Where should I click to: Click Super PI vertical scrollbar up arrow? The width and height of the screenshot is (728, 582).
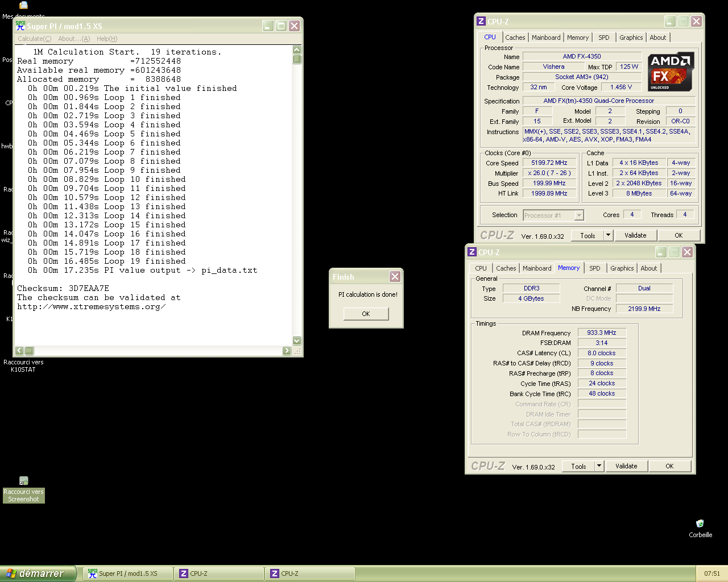click(297, 49)
